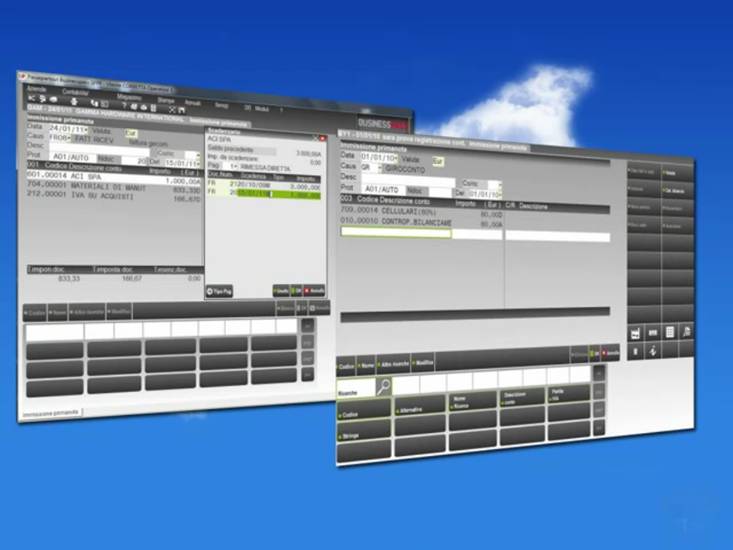Screen dimensions: 733x550
Task: Click the lightning icon in the right panel
Action: coord(652,350)
